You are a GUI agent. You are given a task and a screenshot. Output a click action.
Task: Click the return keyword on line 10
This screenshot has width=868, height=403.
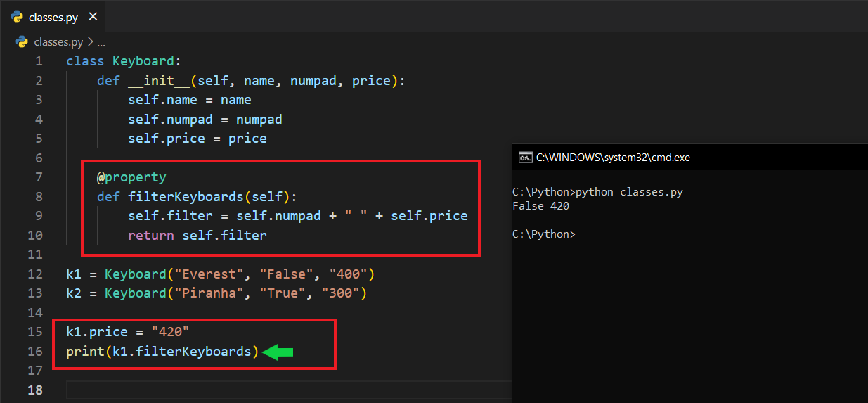coord(150,235)
